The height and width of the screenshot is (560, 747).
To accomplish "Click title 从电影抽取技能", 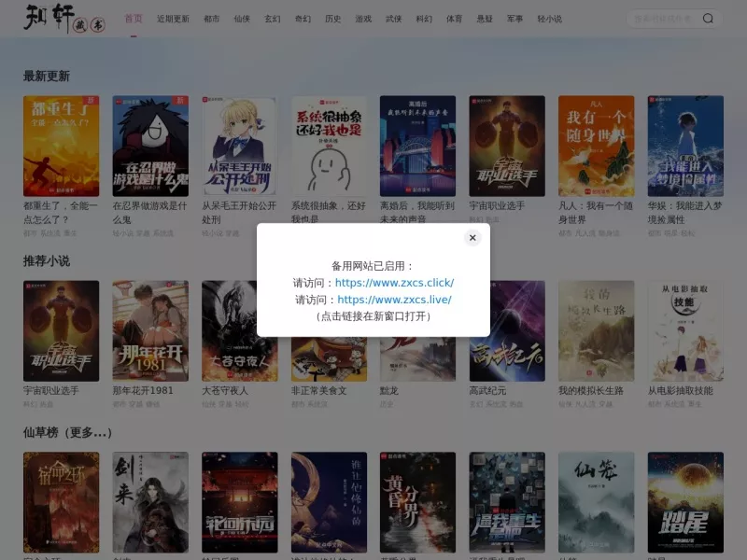I will 681,390.
